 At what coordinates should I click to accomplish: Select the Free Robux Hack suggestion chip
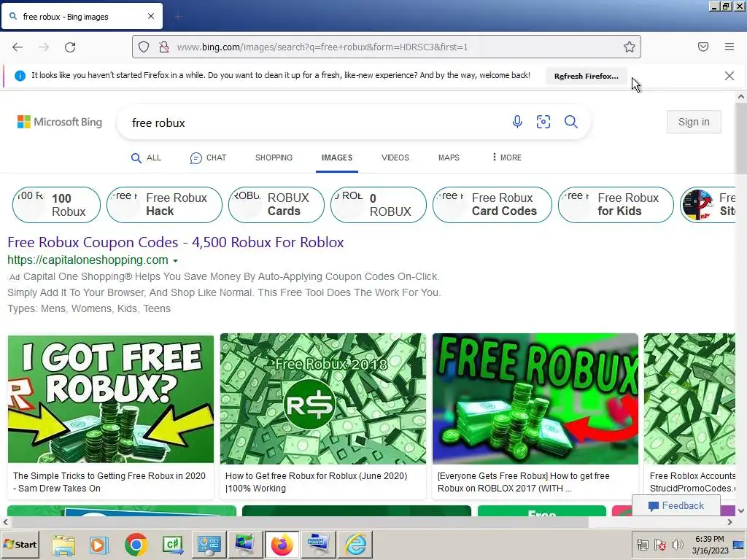(164, 205)
